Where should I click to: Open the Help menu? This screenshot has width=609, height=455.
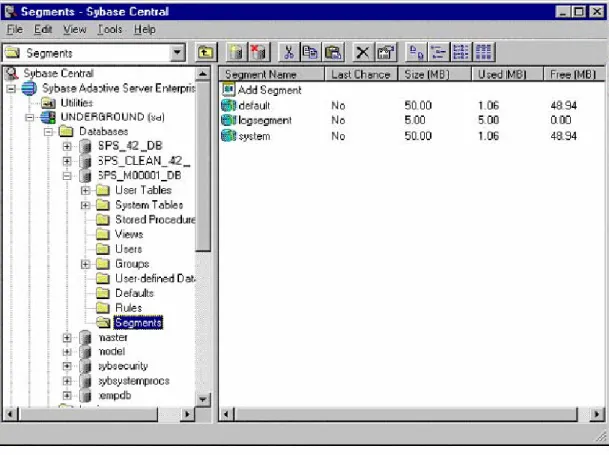coord(145,30)
